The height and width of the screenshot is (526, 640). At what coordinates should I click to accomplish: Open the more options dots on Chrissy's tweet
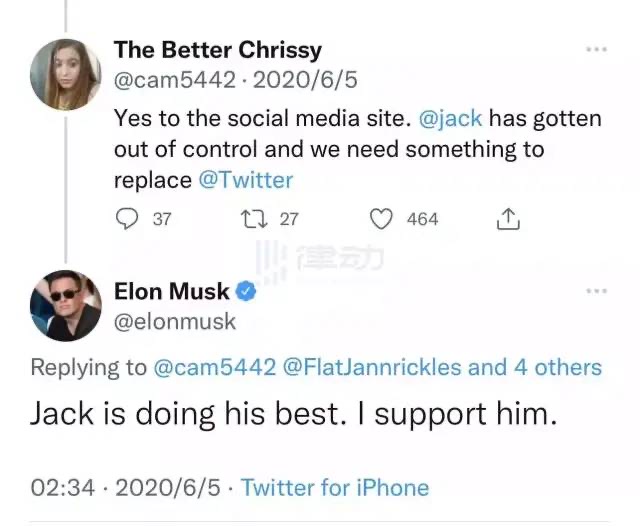(596, 49)
